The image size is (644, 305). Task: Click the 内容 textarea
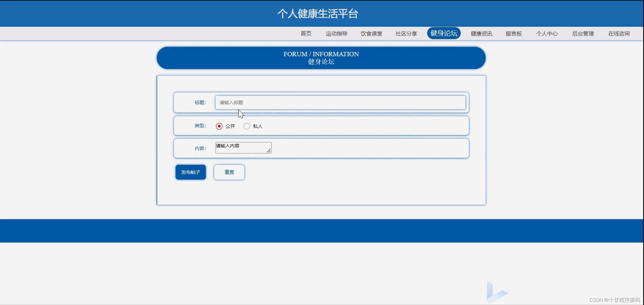[243, 147]
